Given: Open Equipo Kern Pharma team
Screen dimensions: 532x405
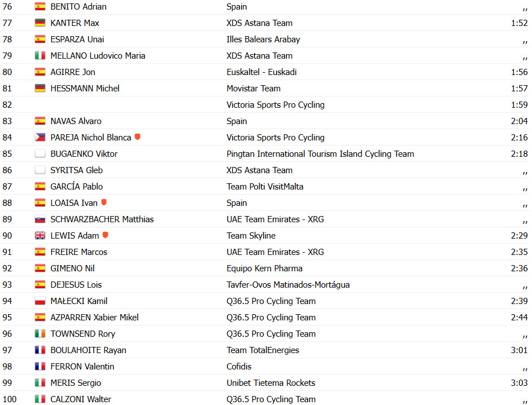Looking at the screenshot, I should [264, 268].
